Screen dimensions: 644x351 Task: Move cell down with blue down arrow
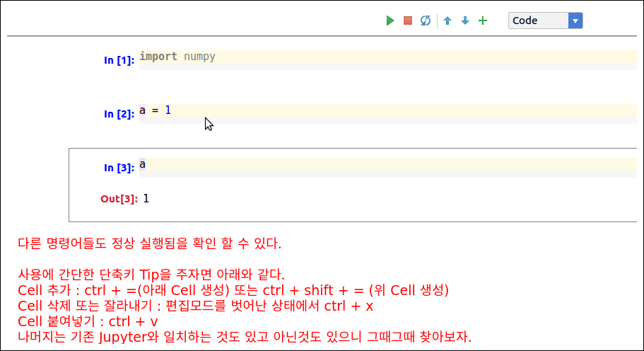(465, 21)
